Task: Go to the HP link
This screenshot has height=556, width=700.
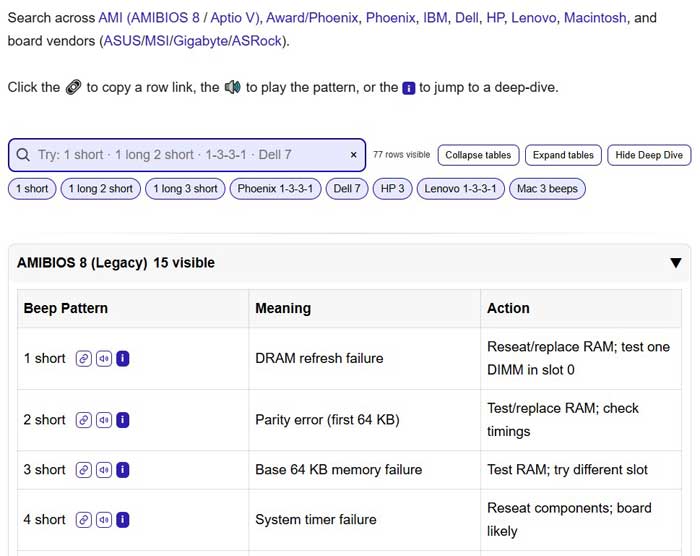Action: pos(495,18)
